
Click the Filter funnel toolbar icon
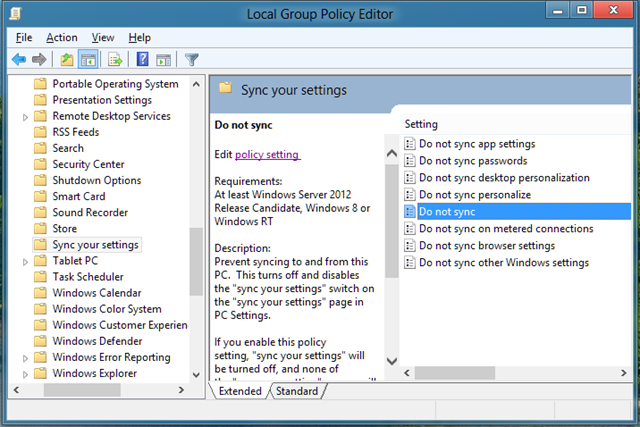click(x=191, y=60)
